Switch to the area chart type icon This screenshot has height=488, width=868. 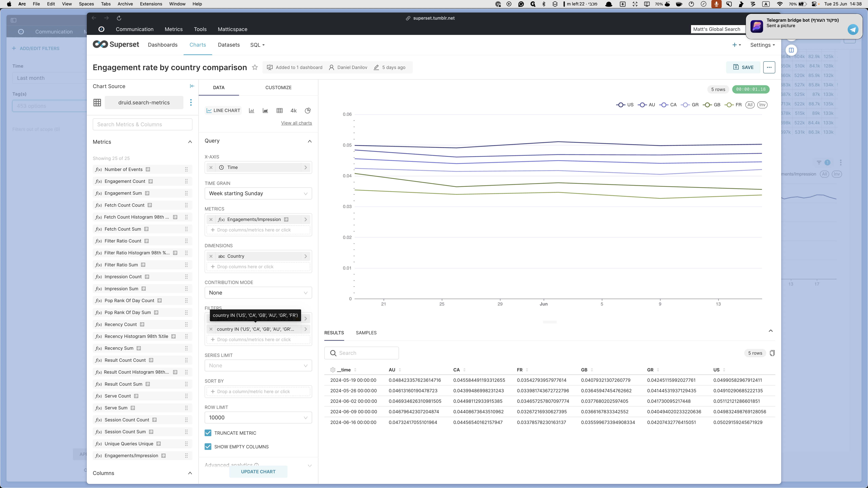click(265, 110)
